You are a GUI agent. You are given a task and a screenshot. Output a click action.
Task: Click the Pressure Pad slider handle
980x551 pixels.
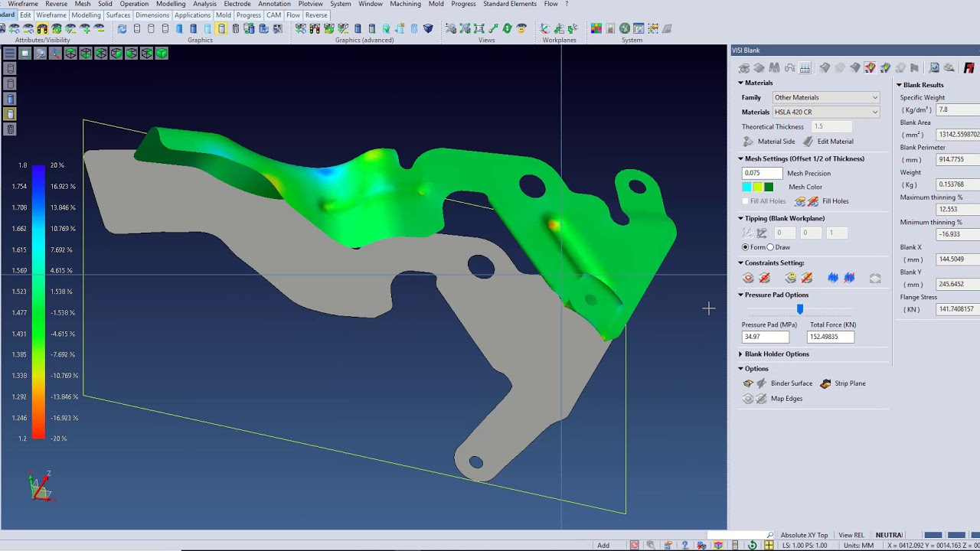click(x=800, y=309)
